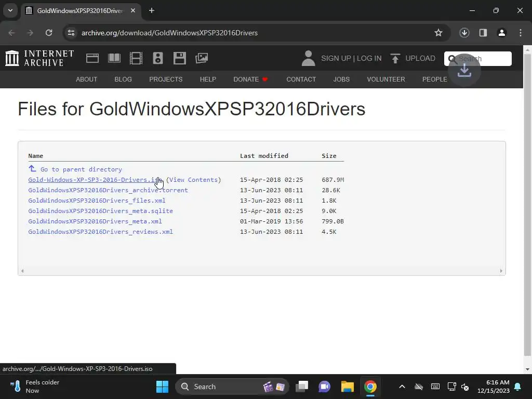Click the Windows taskbar Search box
The width and height of the screenshot is (532, 399).
click(x=232, y=387)
